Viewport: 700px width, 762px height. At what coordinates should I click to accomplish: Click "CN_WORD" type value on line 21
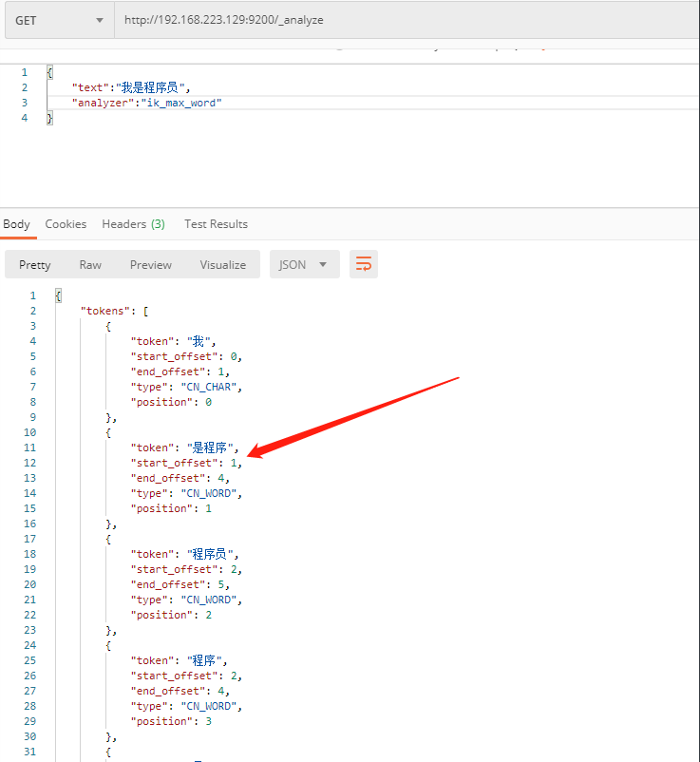[208, 600]
